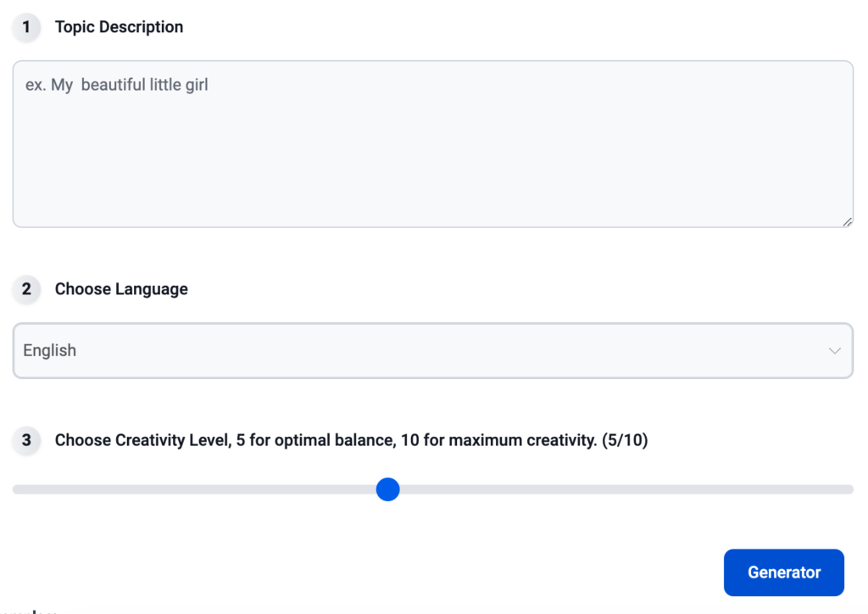Open the Choose Language dropdown
The width and height of the screenshot is (868, 614).
(432, 350)
